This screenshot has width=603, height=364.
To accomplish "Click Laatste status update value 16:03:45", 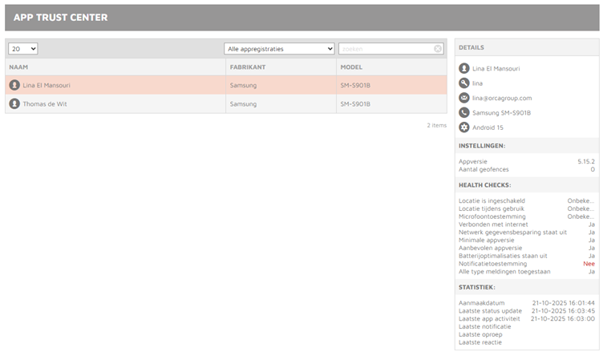I will [x=563, y=311].
